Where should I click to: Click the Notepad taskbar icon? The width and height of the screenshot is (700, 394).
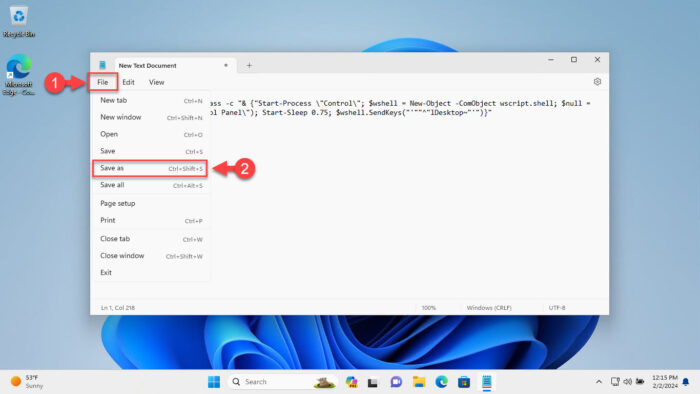point(487,382)
